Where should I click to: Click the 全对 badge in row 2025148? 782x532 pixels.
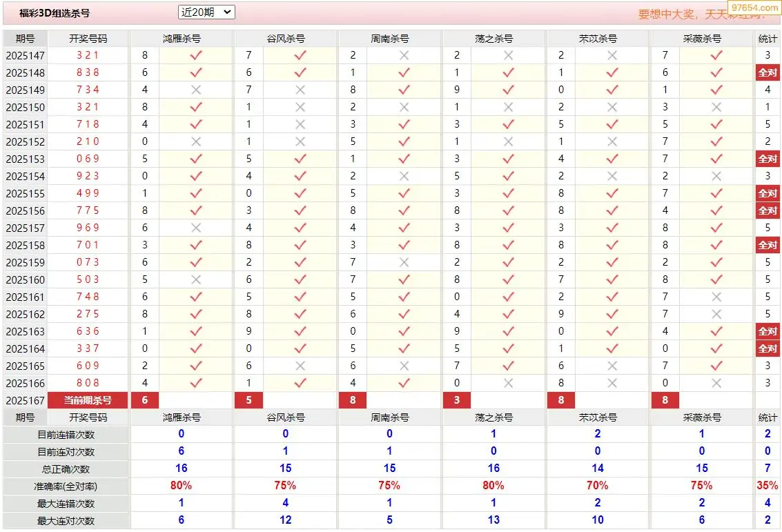768,72
